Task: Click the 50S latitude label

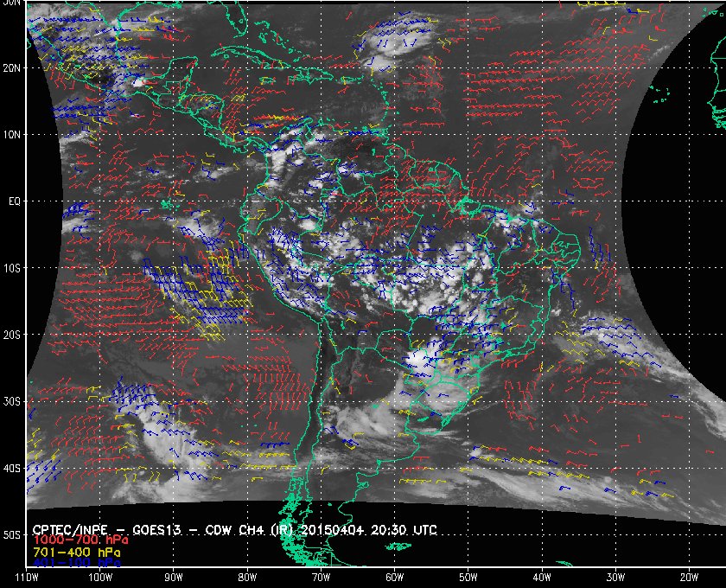Action: click(11, 534)
